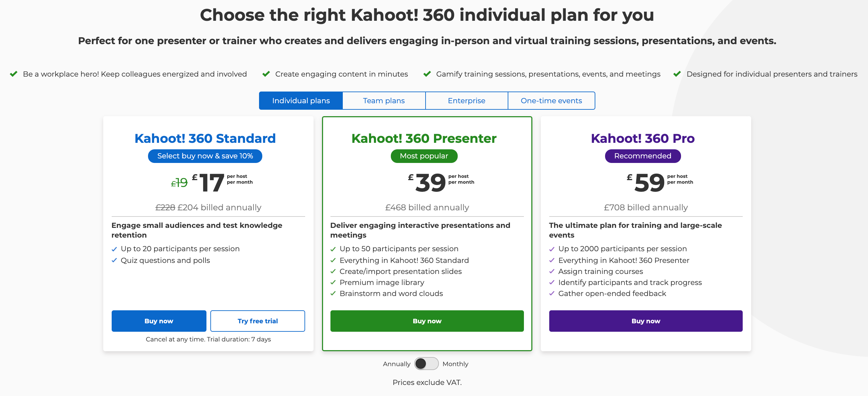Viewport: 868px width, 396px height.
Task: Switch to the Team plans tab
Action: pos(384,100)
